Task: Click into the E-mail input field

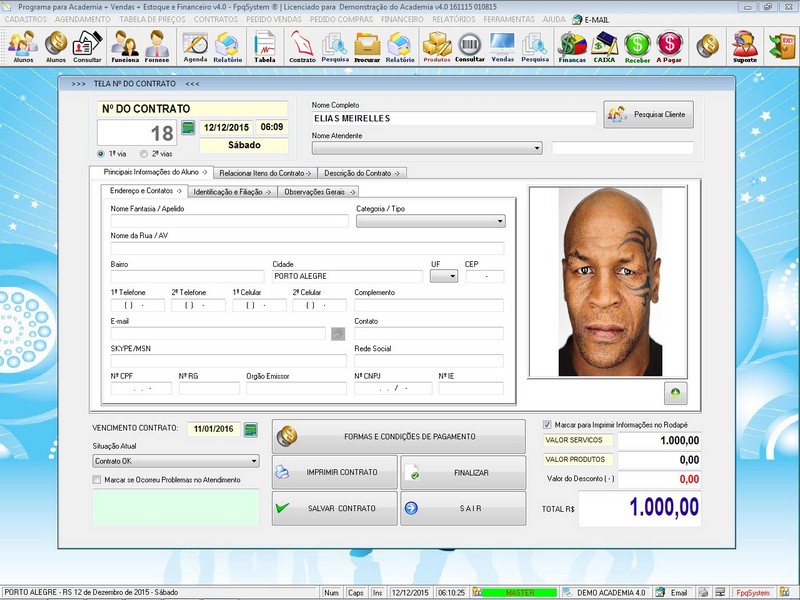Action: click(217, 333)
